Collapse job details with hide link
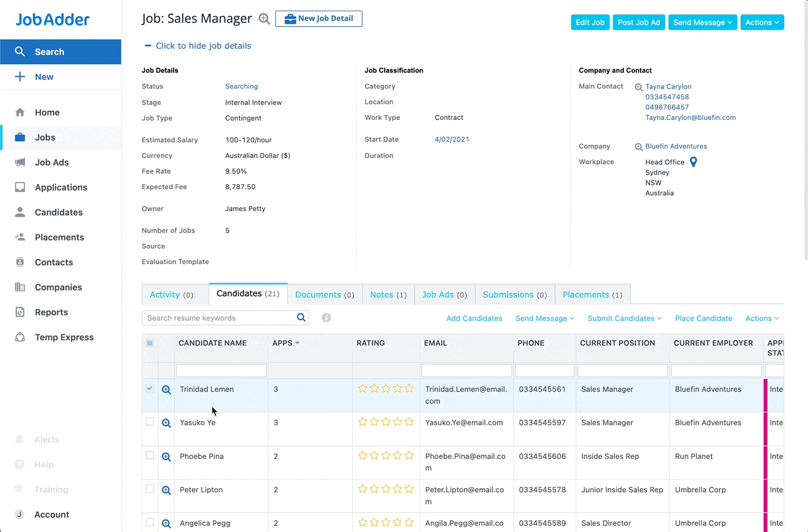 (x=197, y=46)
